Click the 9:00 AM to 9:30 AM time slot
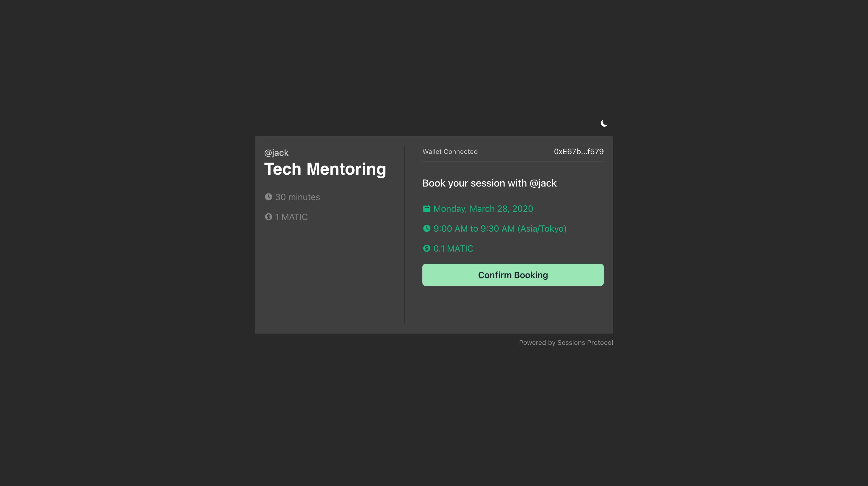The image size is (868, 486). tap(500, 229)
